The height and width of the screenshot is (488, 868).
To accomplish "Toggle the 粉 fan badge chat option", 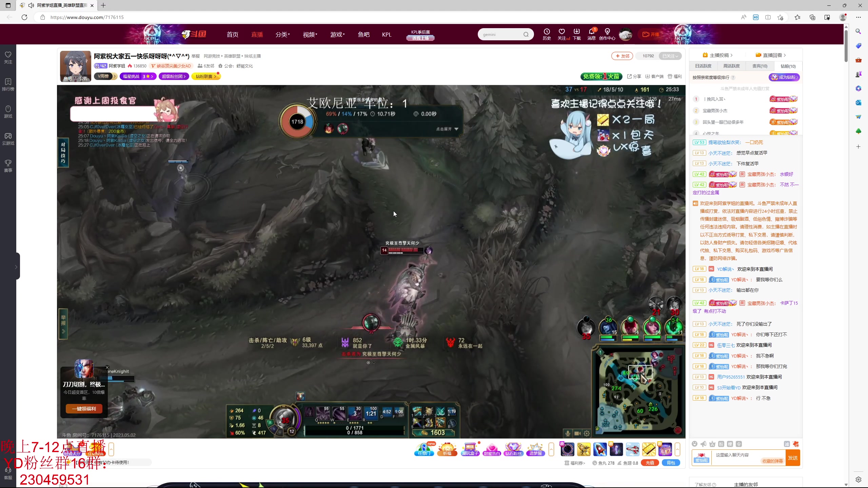I will pos(721,444).
